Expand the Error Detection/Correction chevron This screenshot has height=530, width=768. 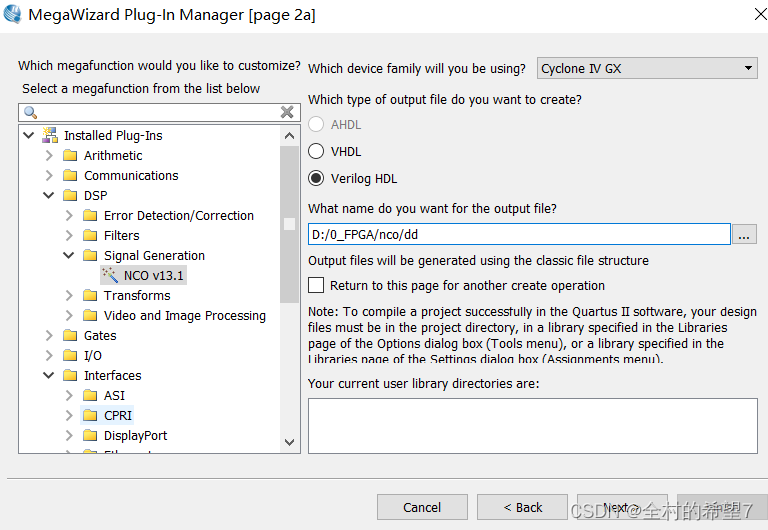pyautogui.click(x=69, y=216)
